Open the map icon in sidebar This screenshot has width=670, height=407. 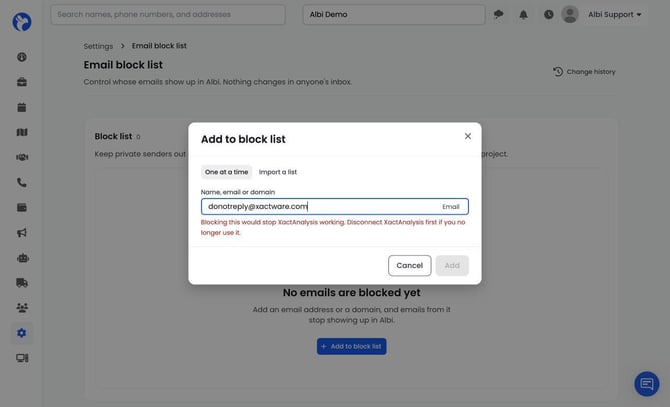coord(22,132)
